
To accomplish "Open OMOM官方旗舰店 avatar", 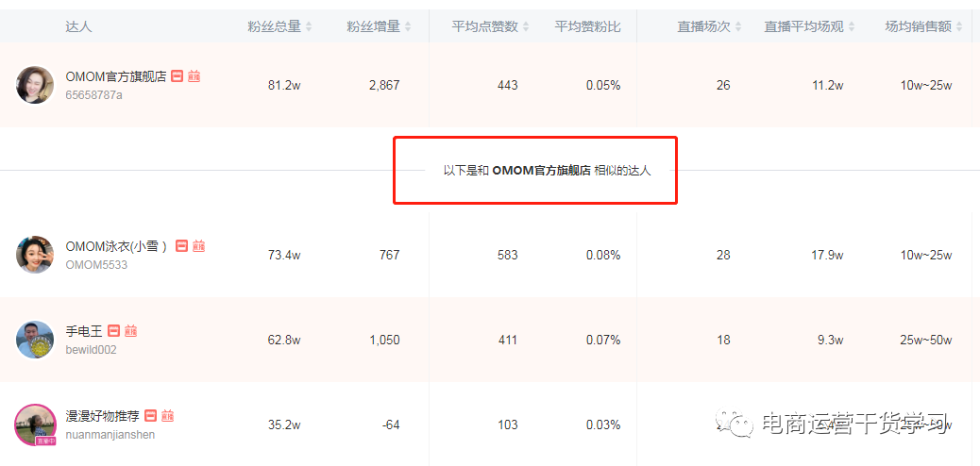I will (34, 85).
